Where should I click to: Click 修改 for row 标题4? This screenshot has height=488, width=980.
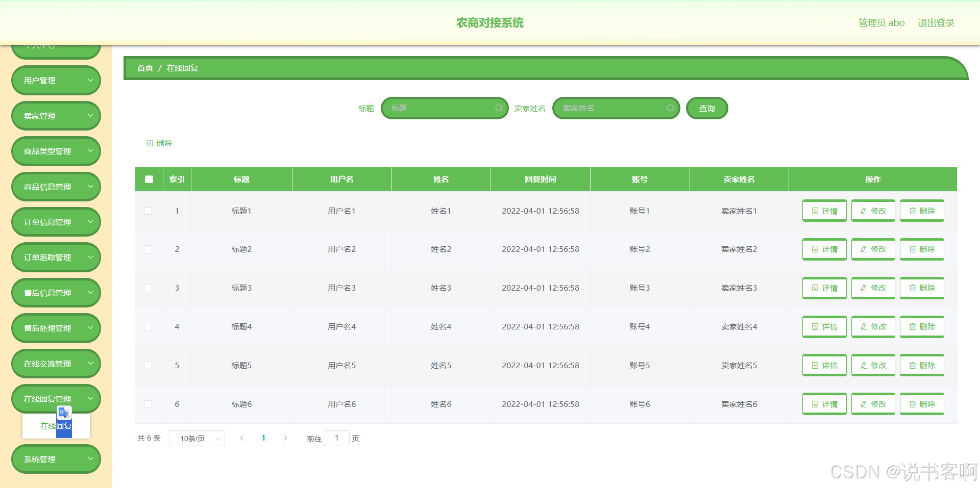pyautogui.click(x=873, y=327)
